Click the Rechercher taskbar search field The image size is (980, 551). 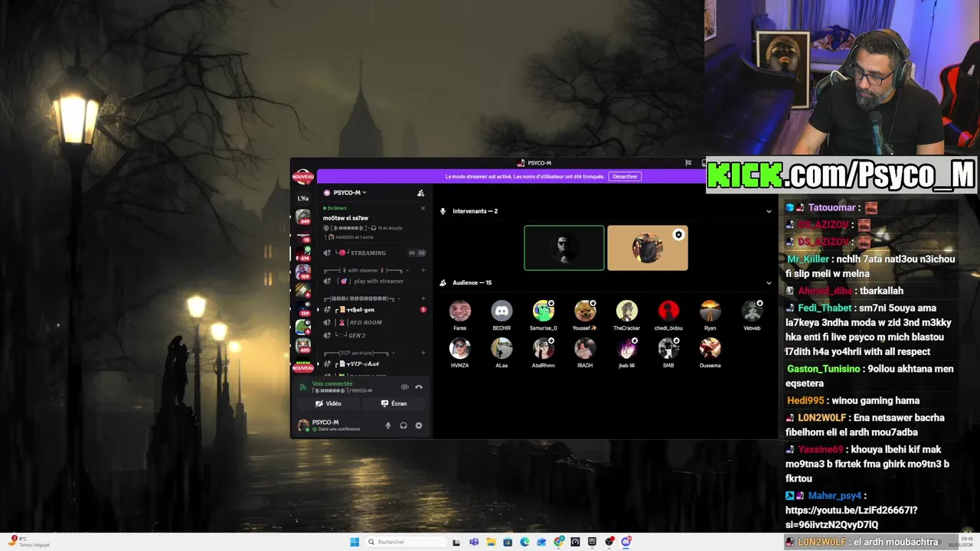[404, 542]
